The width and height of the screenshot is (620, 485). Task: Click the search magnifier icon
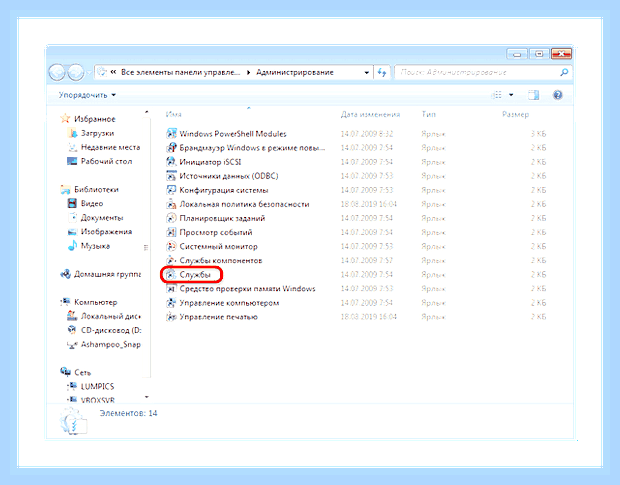tap(564, 72)
